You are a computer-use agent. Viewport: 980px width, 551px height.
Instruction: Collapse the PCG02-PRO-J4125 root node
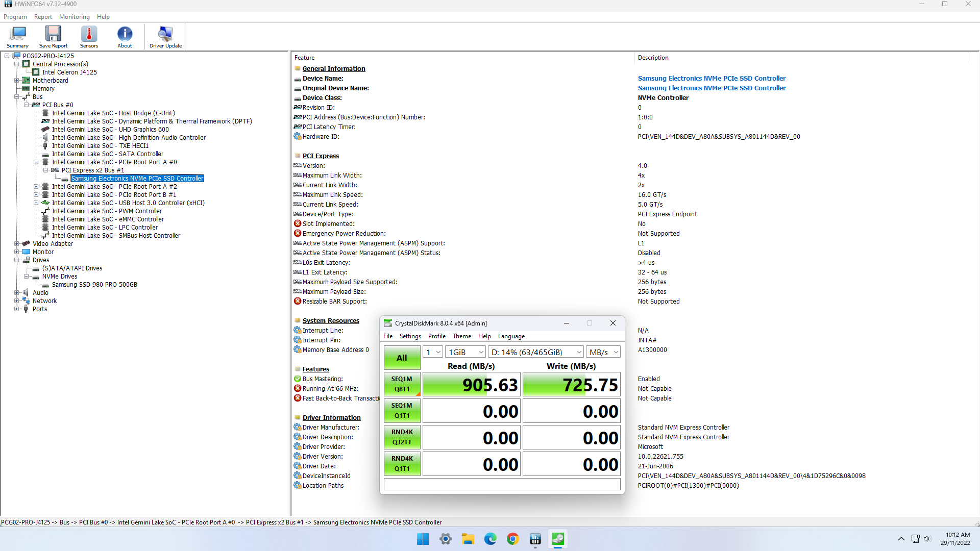point(7,56)
